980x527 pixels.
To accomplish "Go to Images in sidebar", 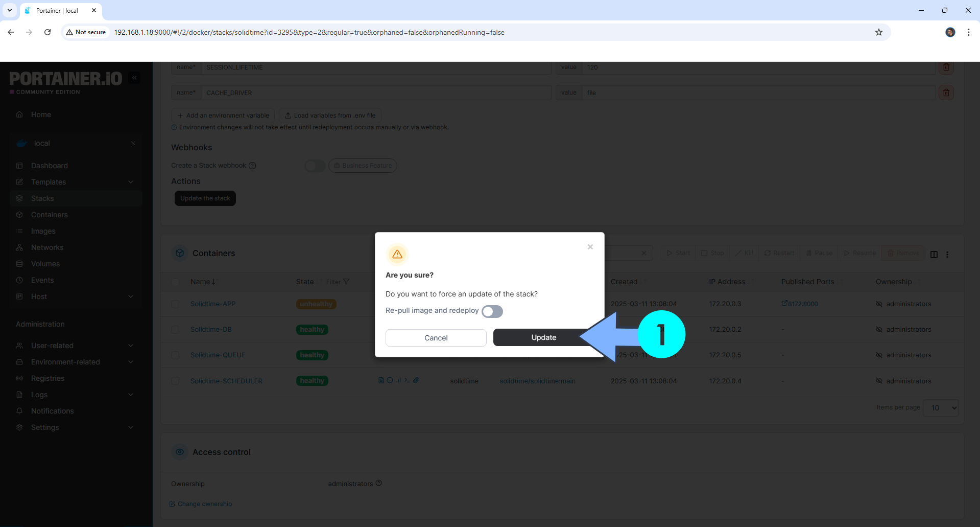I will click(43, 231).
